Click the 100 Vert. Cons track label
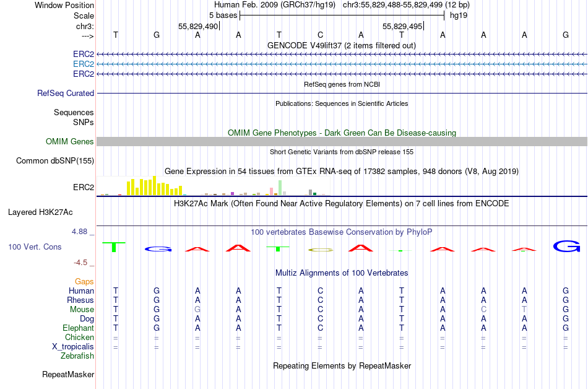 (x=35, y=247)
